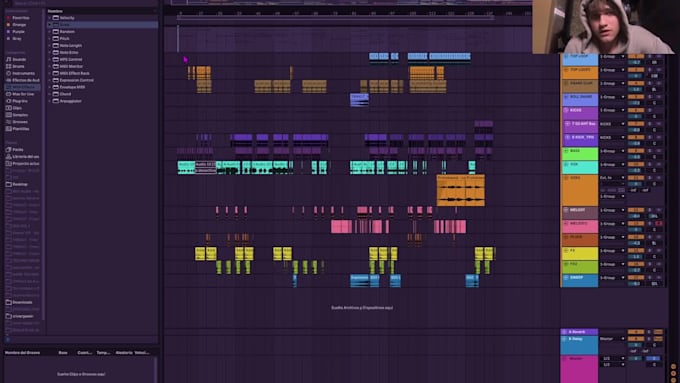Toggle VOX track activator
This screenshot has height=383, width=680.
point(636,164)
